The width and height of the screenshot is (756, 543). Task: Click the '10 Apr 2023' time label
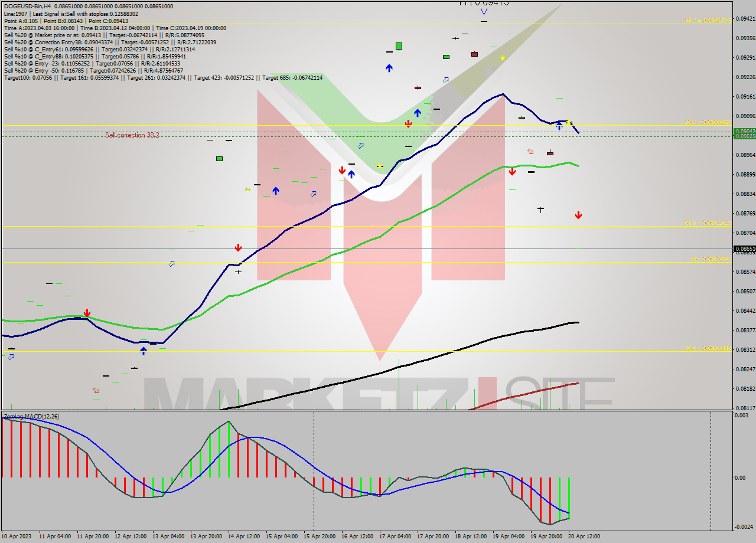tap(16, 537)
